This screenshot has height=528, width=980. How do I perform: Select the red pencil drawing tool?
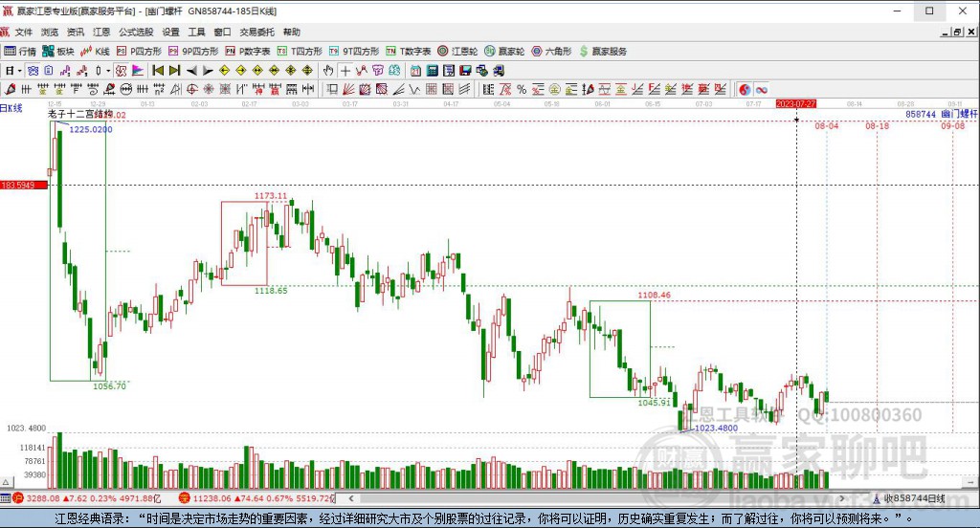[x=10, y=89]
